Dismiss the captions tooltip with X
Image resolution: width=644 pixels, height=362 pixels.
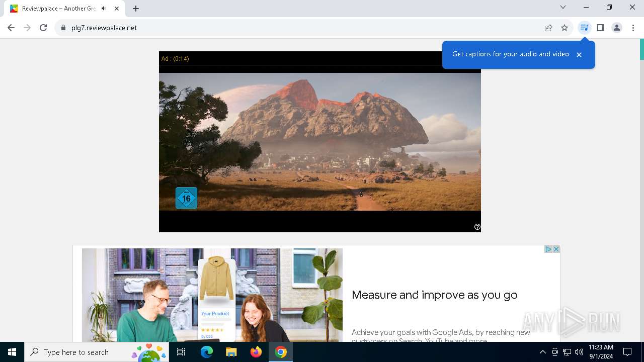tap(579, 54)
